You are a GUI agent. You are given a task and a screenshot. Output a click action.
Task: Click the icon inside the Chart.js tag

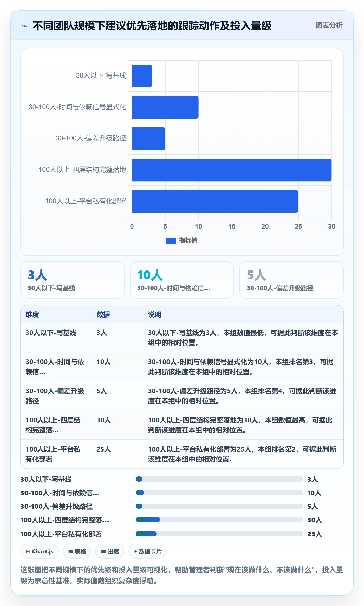[x=28, y=552]
